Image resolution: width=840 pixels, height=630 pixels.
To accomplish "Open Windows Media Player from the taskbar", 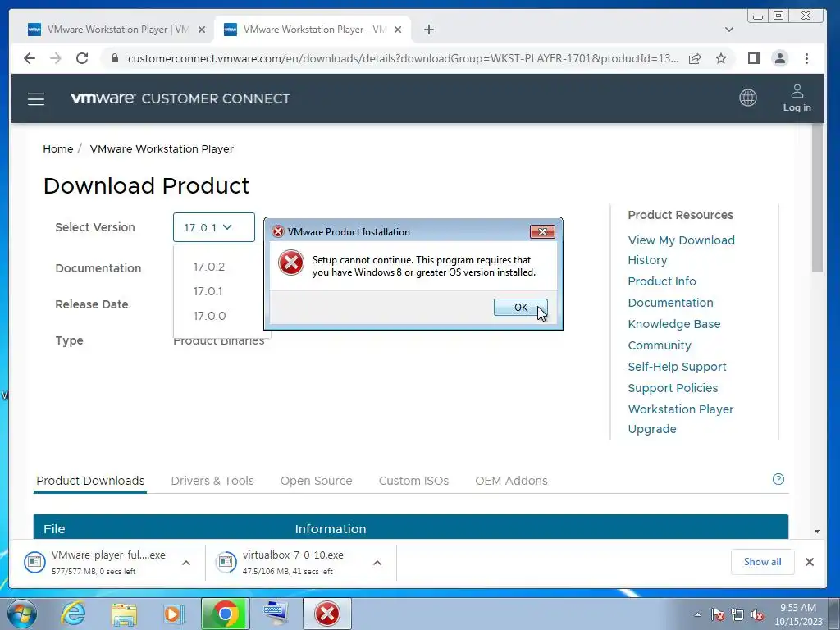I will click(174, 614).
